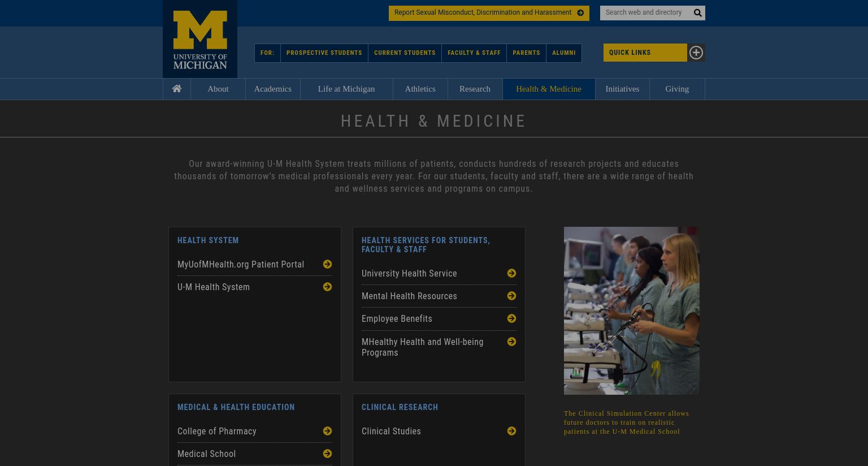The image size is (868, 466).
Task: Click arrow icon beside U-M Health System
Action: [327, 287]
